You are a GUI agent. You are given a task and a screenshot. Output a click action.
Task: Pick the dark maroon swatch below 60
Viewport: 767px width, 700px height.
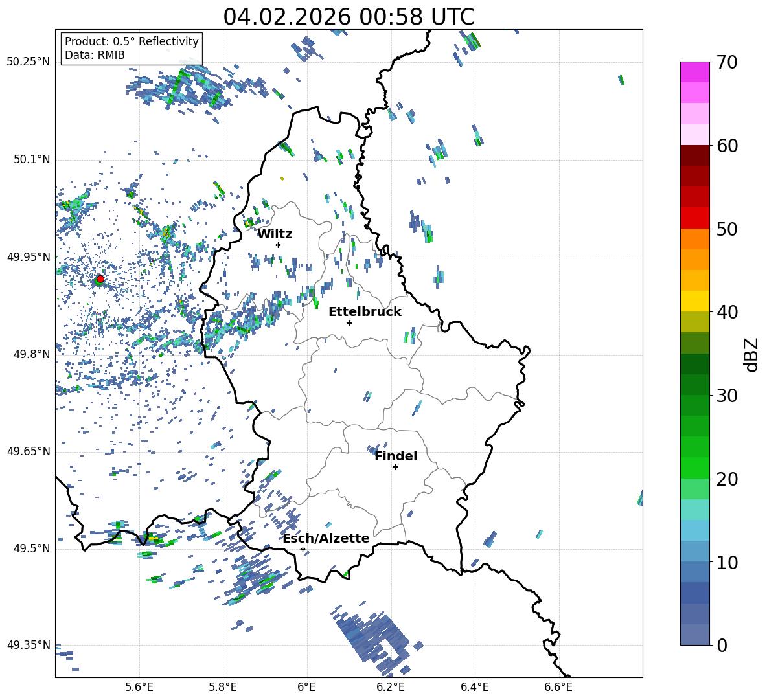[695, 155]
